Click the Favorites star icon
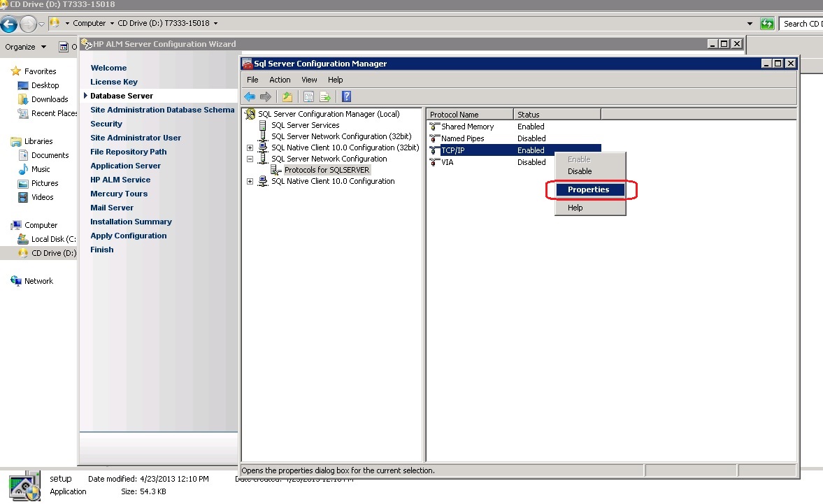Viewport: 823px width, 504px height. click(16, 71)
